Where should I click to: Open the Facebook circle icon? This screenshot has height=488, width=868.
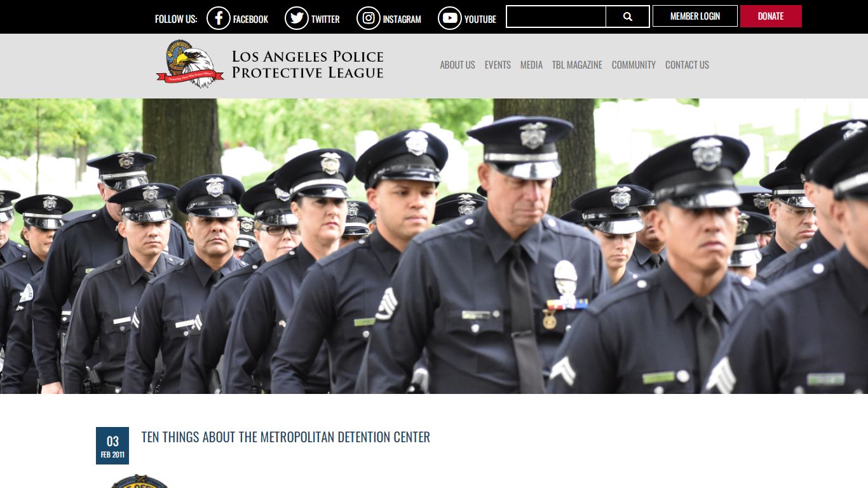218,18
